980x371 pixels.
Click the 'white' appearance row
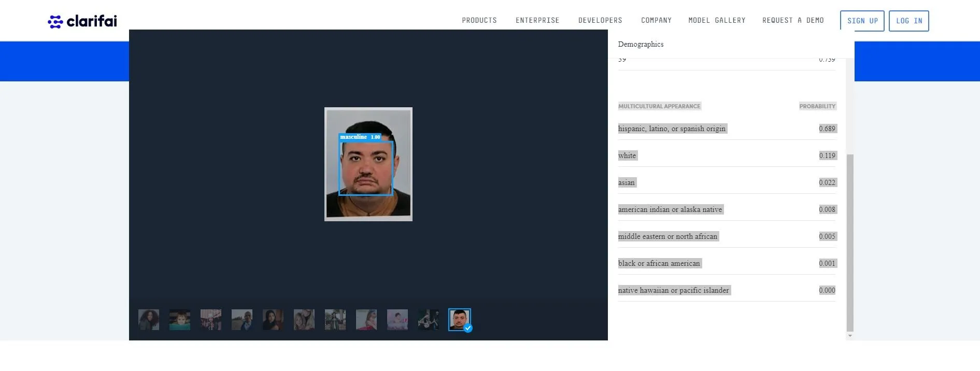727,155
